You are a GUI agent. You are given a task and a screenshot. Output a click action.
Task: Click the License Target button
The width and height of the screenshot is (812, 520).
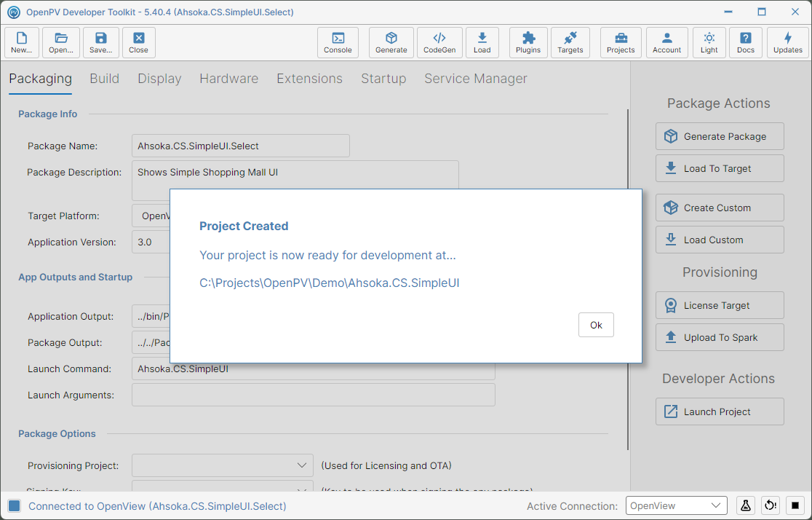(720, 305)
